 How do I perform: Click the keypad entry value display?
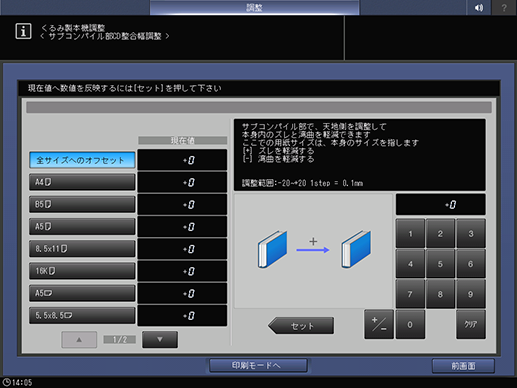pyautogui.click(x=440, y=205)
